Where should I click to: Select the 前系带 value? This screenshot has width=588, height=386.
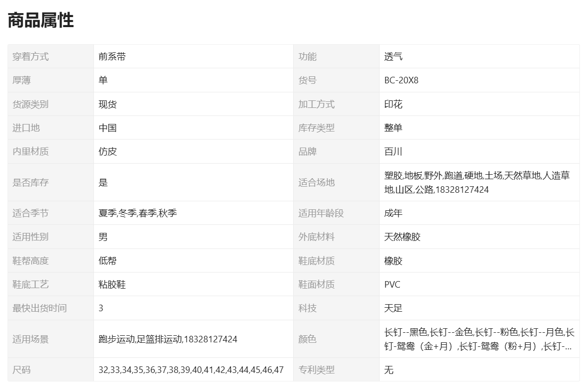tap(112, 57)
